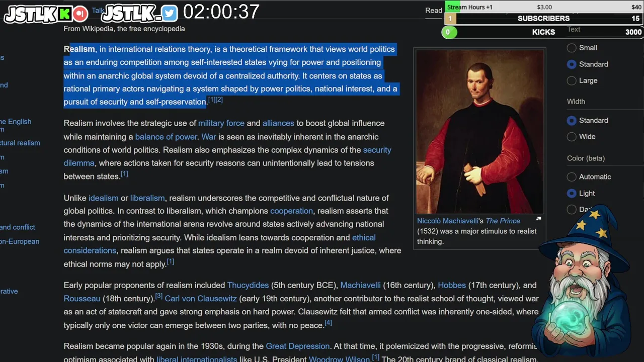Open the 'Carl von Clausewitz' link
Screen dimensions: 644x362
pos(201,299)
